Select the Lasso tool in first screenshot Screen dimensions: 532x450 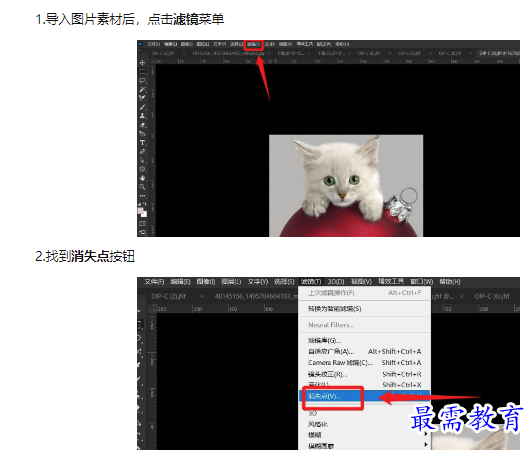(x=142, y=80)
